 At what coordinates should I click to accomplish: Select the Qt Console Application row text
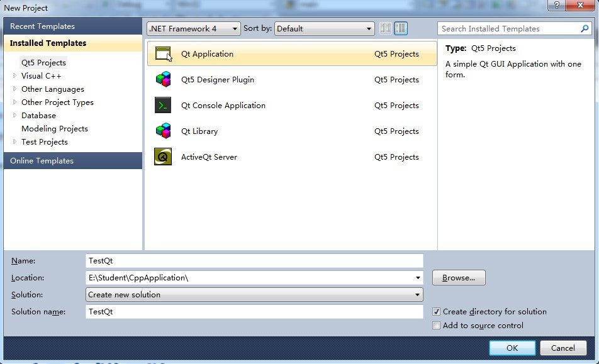(x=223, y=106)
